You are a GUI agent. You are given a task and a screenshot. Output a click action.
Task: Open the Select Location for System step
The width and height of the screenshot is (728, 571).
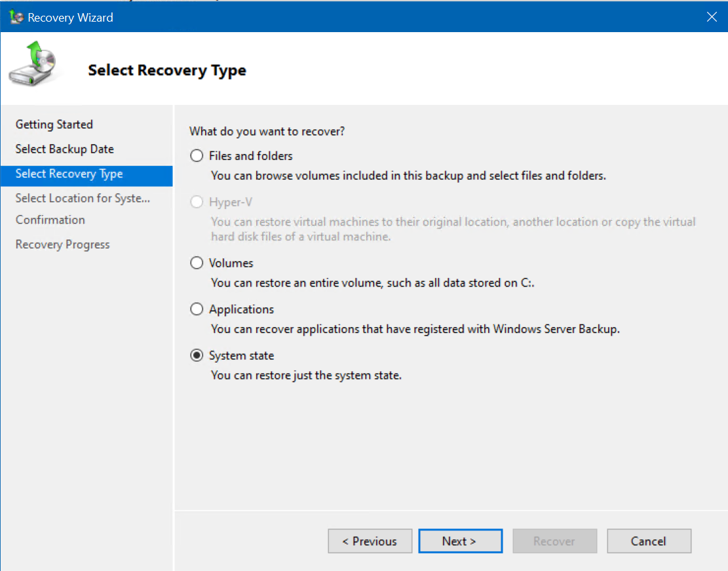[x=81, y=198]
